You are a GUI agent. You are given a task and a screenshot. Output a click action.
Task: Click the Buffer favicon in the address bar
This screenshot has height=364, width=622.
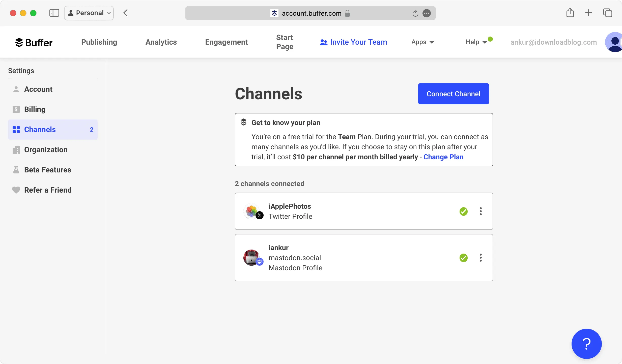click(x=274, y=13)
